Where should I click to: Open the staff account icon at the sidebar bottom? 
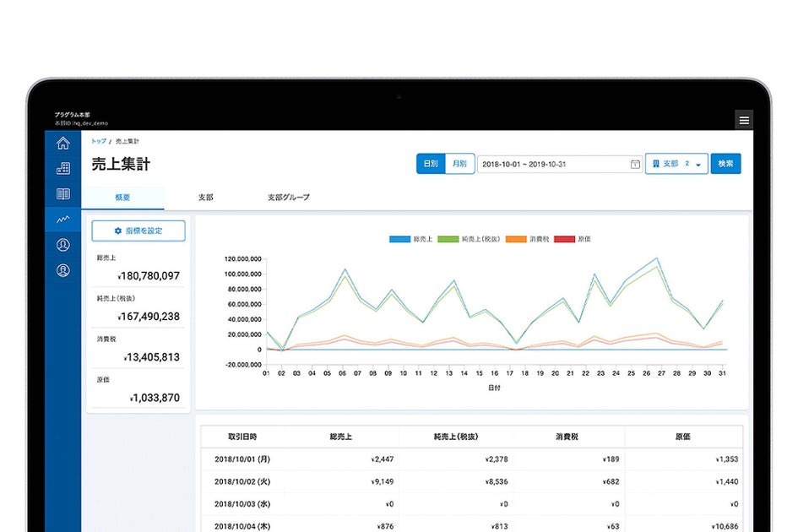[63, 270]
